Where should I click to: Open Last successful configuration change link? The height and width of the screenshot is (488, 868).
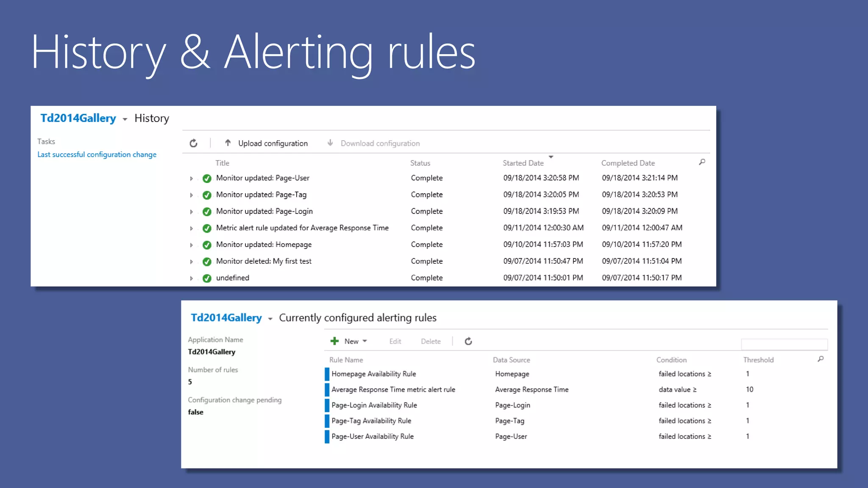coord(97,155)
